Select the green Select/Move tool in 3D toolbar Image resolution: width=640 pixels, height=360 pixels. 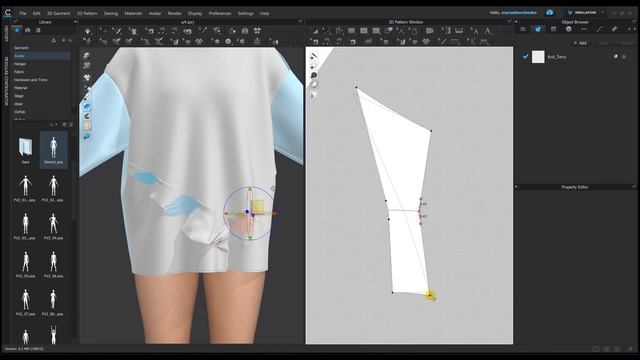(104, 31)
